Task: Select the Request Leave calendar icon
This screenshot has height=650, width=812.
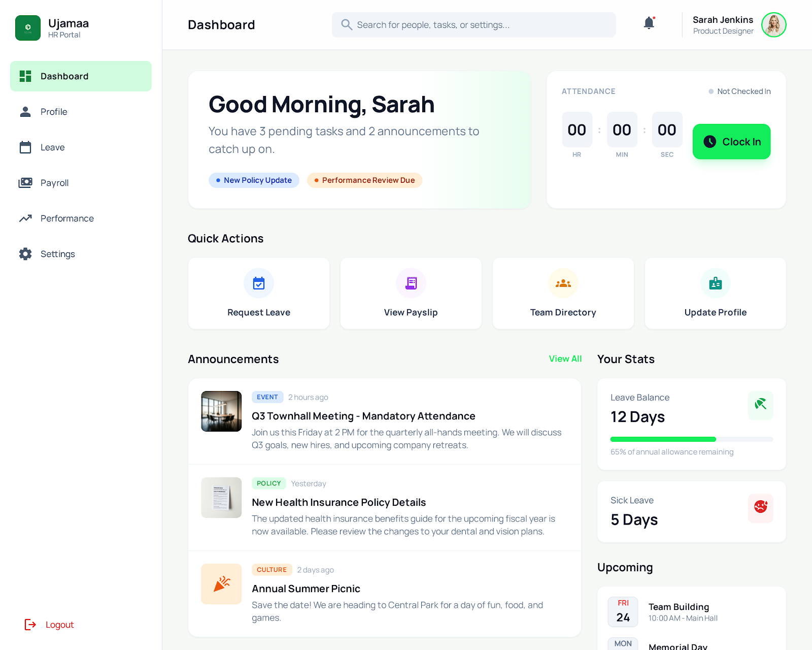Action: coord(259,283)
